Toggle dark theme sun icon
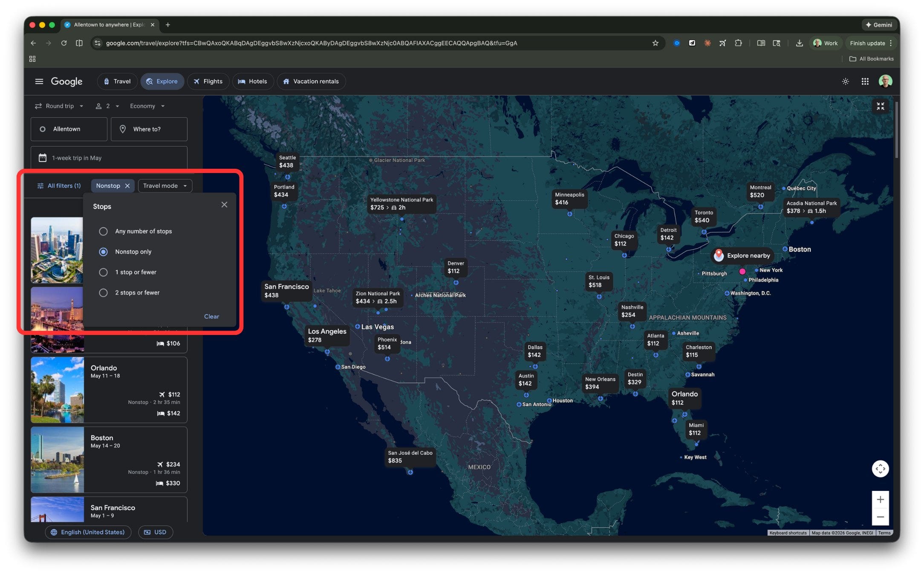The image size is (924, 574). 845,81
